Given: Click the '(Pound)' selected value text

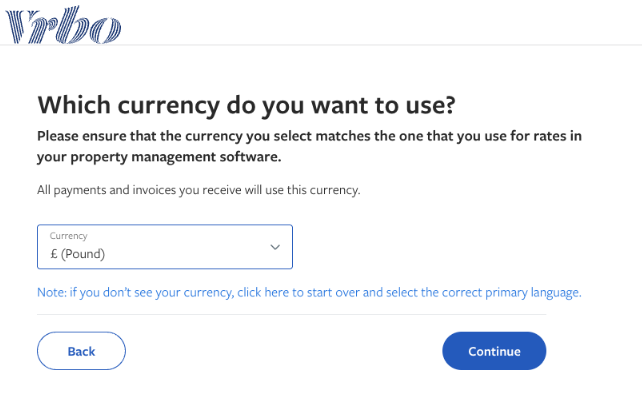Looking at the screenshot, I should click(x=83, y=254).
